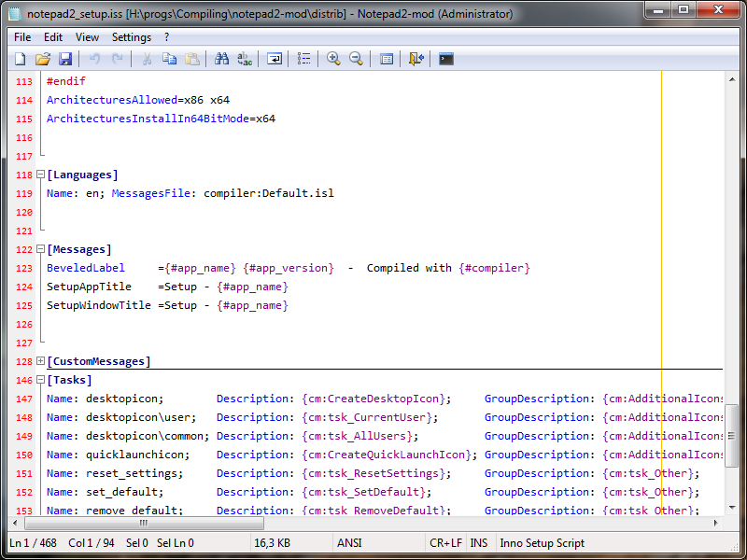The width and height of the screenshot is (747, 560).
Task: Click the Find binoculars icon
Action: 221,59
